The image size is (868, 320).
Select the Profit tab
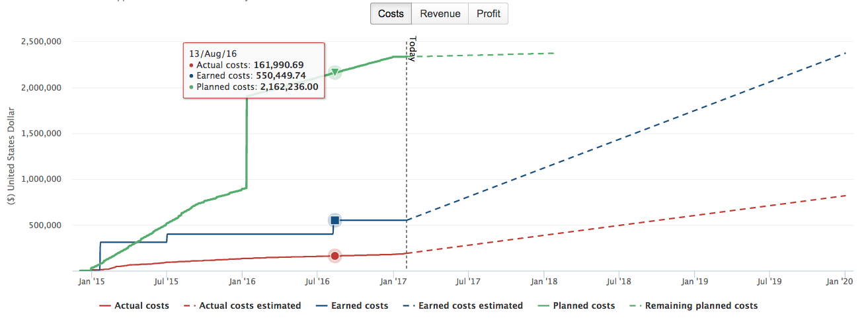488,13
